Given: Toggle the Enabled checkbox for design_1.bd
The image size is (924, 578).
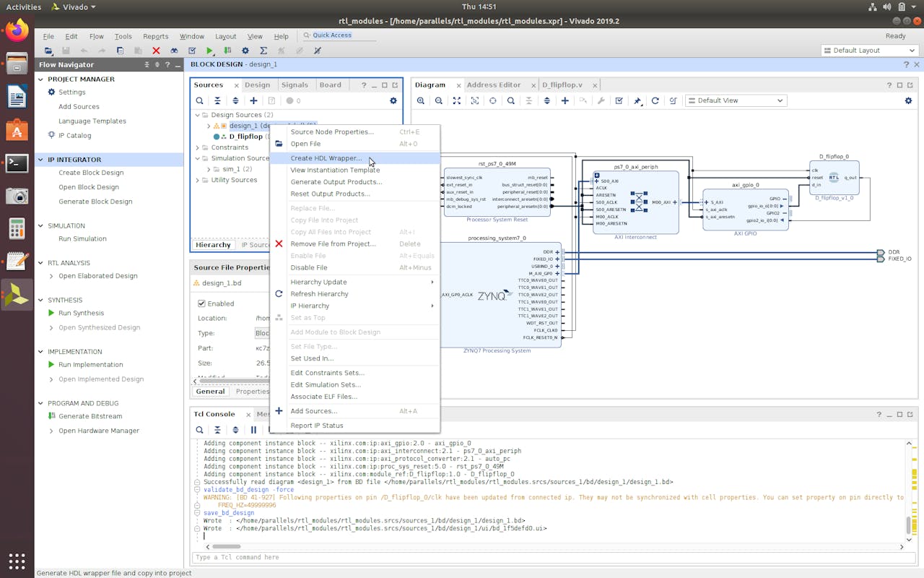Looking at the screenshot, I should click(202, 303).
